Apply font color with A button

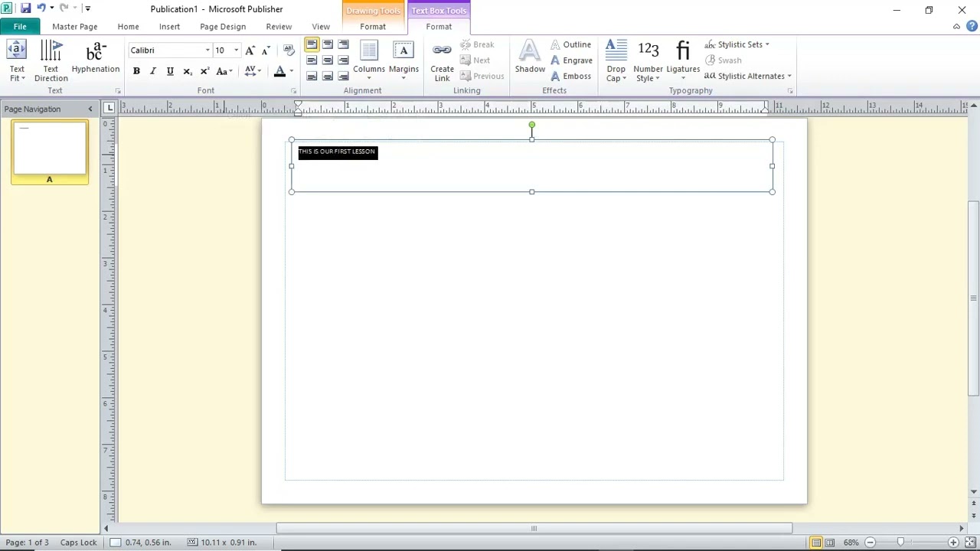point(279,71)
